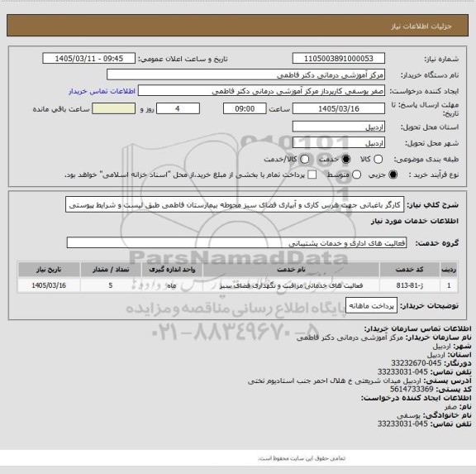Click the اطلاعات خدمات مورد نیاز heading

(415, 221)
